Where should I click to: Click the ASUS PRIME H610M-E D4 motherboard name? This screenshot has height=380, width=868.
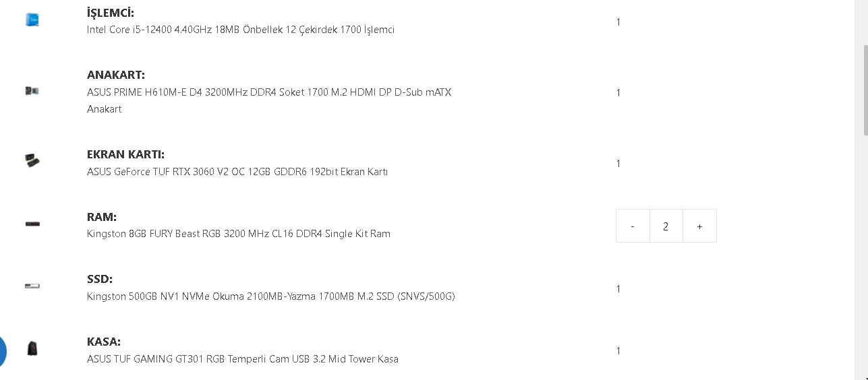pyautogui.click(x=268, y=92)
